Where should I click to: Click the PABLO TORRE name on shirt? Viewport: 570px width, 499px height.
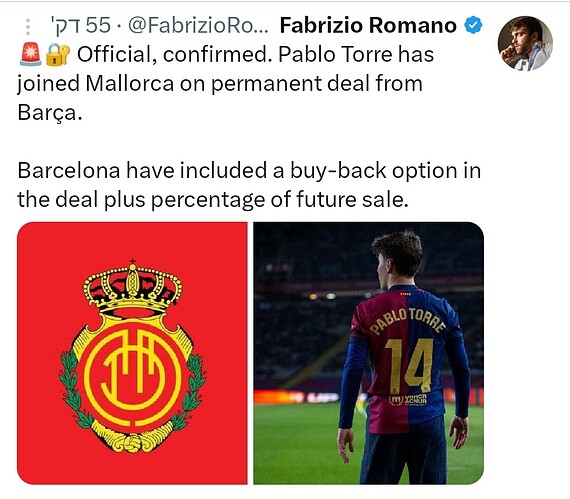pyautogui.click(x=408, y=320)
